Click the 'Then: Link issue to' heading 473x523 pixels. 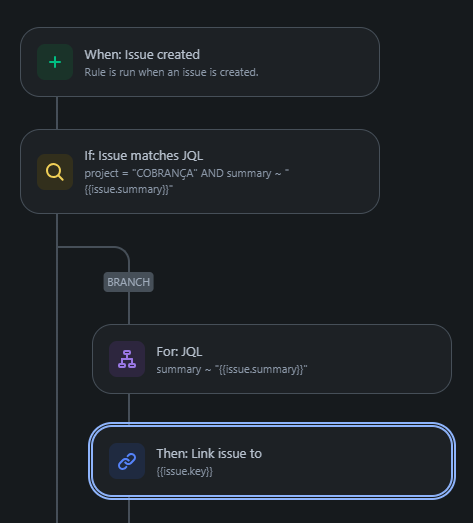(209, 454)
